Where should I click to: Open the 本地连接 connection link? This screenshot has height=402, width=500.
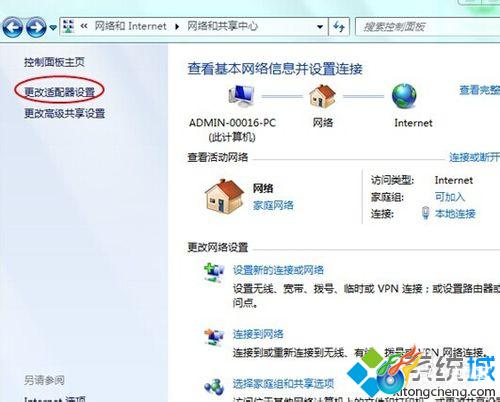point(455,213)
